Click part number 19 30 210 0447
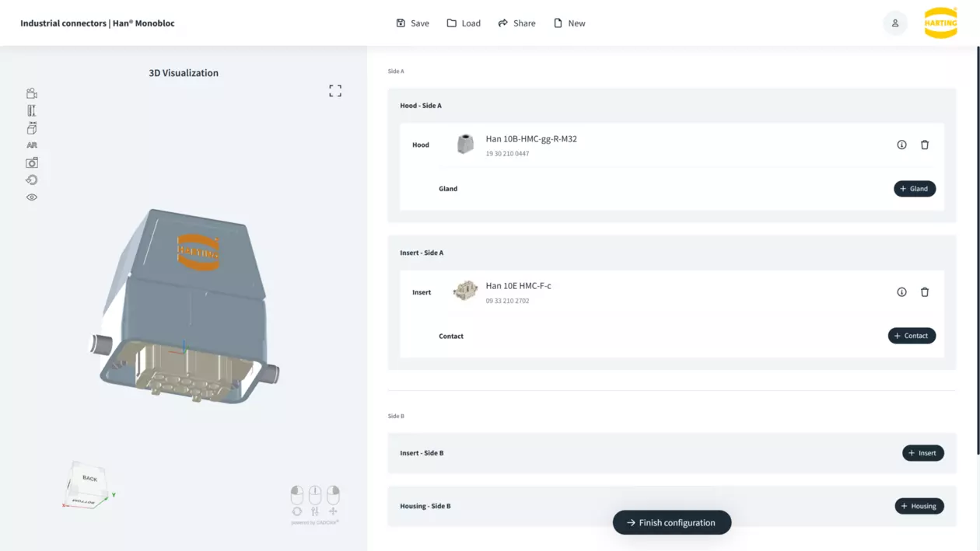Viewport: 980px width, 551px height. click(x=507, y=154)
